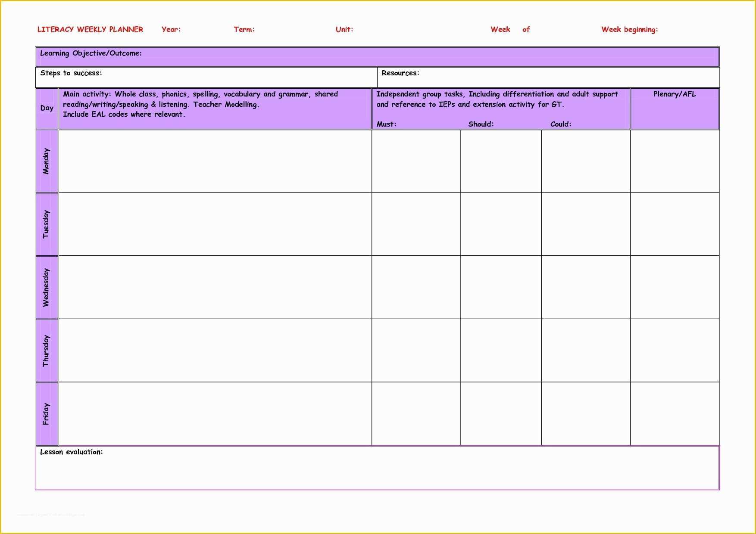
Task: Click the 'Main activity: Whole class' header cell
Action: [215, 109]
